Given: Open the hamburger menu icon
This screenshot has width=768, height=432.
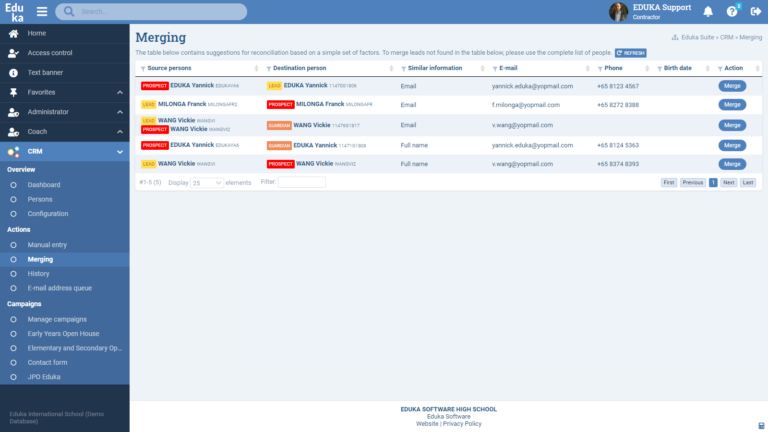Looking at the screenshot, I should click(x=42, y=11).
